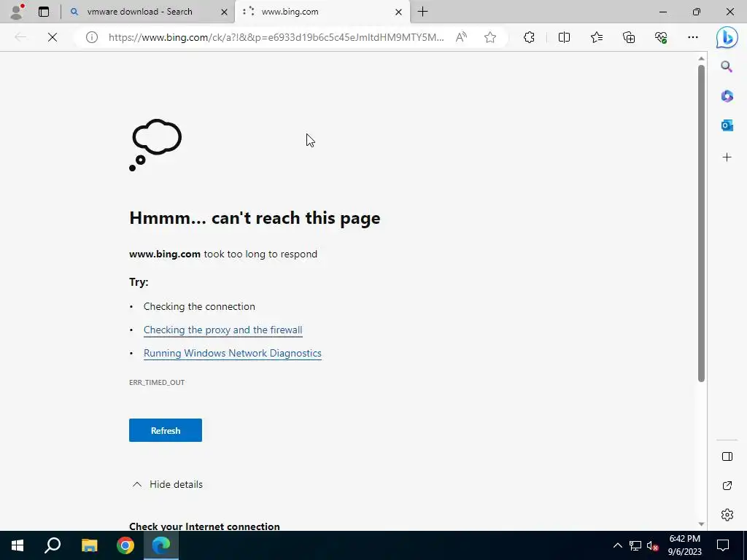
Task: Open sidebar settings gear
Action: [727, 515]
